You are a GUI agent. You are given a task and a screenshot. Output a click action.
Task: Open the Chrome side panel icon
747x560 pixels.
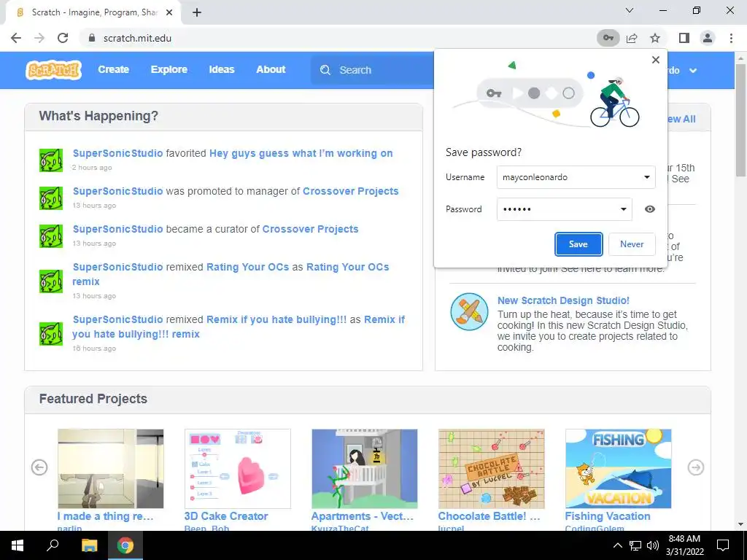coord(684,38)
